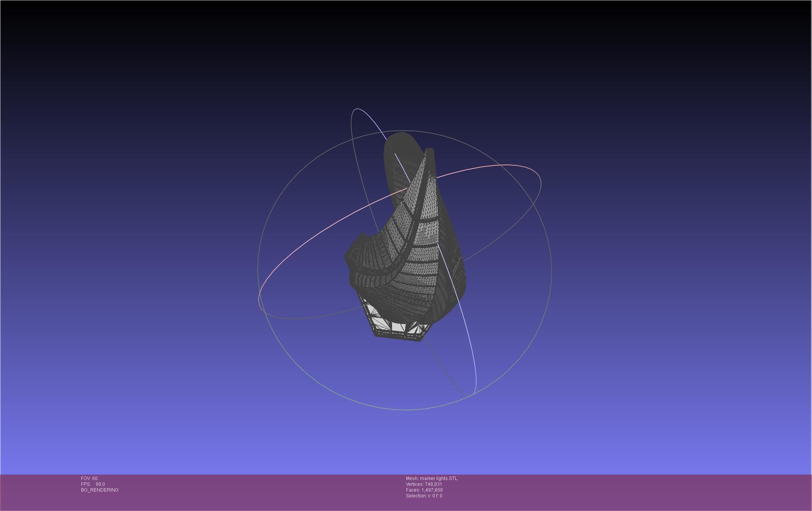Click the 'Faces: 1,497,658' count
Image resolution: width=812 pixels, height=511 pixels.
click(424, 490)
